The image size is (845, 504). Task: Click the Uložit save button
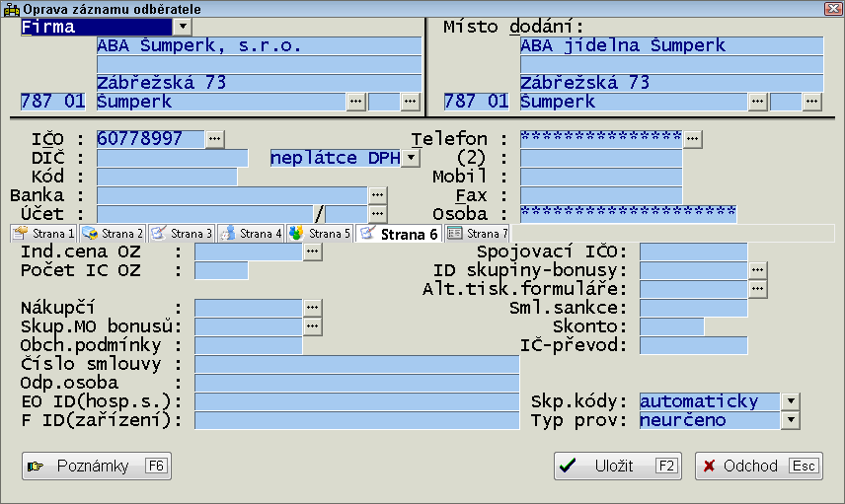pos(617,467)
